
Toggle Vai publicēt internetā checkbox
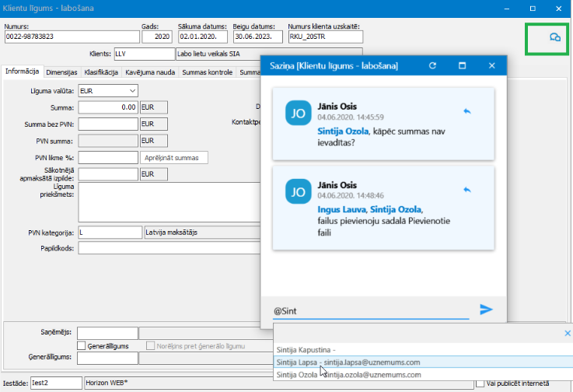pos(480,383)
